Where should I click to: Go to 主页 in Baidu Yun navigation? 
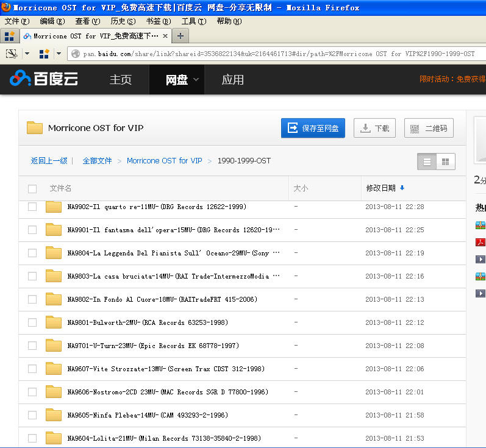click(x=121, y=80)
